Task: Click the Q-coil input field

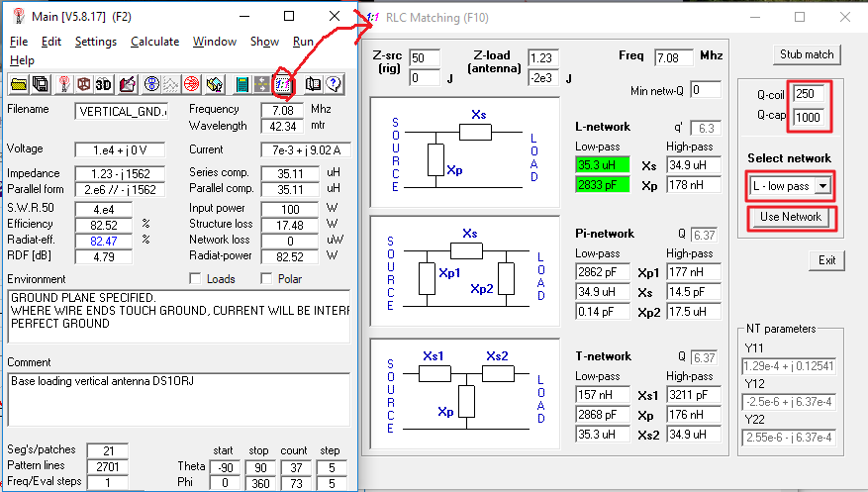Action: [x=809, y=94]
